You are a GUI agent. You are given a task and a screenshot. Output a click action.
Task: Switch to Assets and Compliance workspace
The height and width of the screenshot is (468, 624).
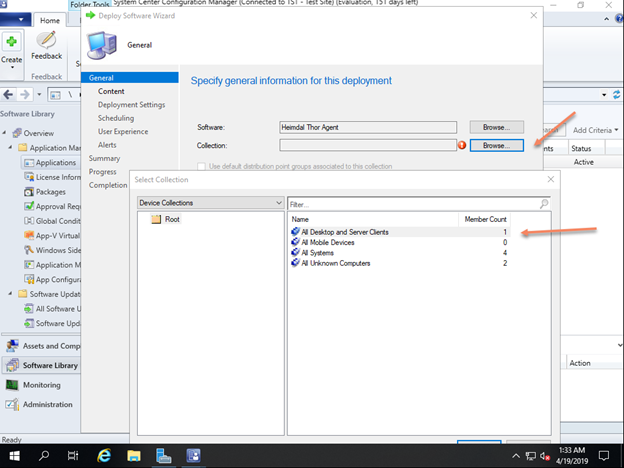(41, 346)
